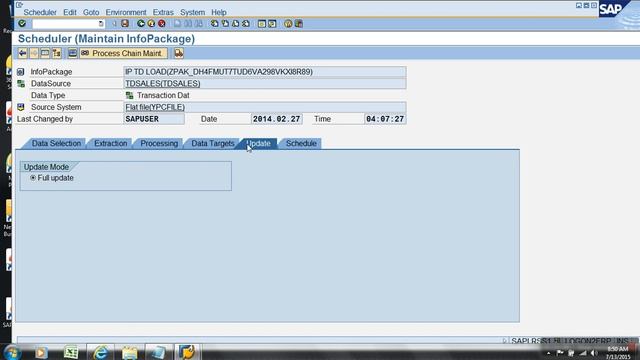This screenshot has height=360, width=640.
Task: Open the Help menu
Action: coord(219,12)
